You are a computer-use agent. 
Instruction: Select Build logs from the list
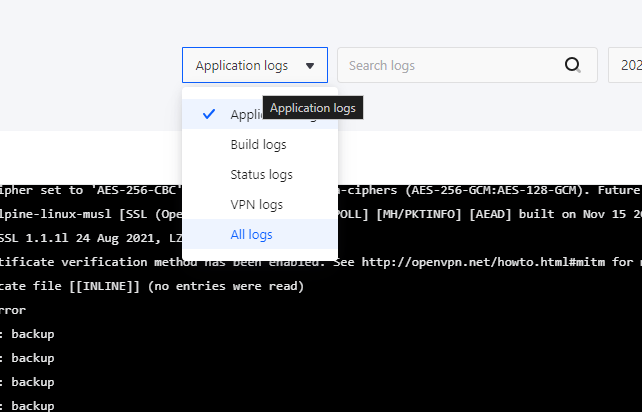[258, 144]
